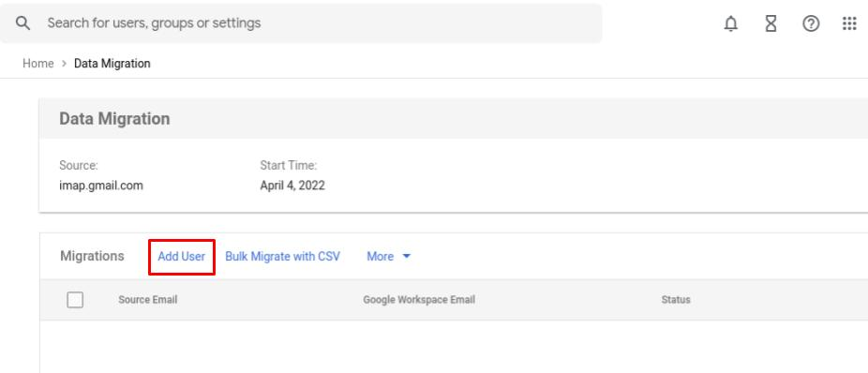Click the Status column header
The width and height of the screenshot is (868, 373).
click(676, 300)
